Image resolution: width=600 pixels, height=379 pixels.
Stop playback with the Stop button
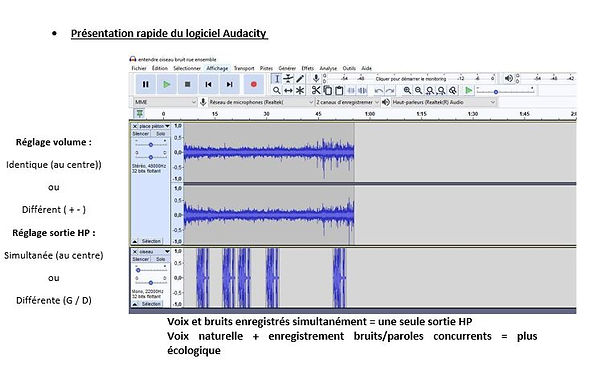click(x=188, y=84)
